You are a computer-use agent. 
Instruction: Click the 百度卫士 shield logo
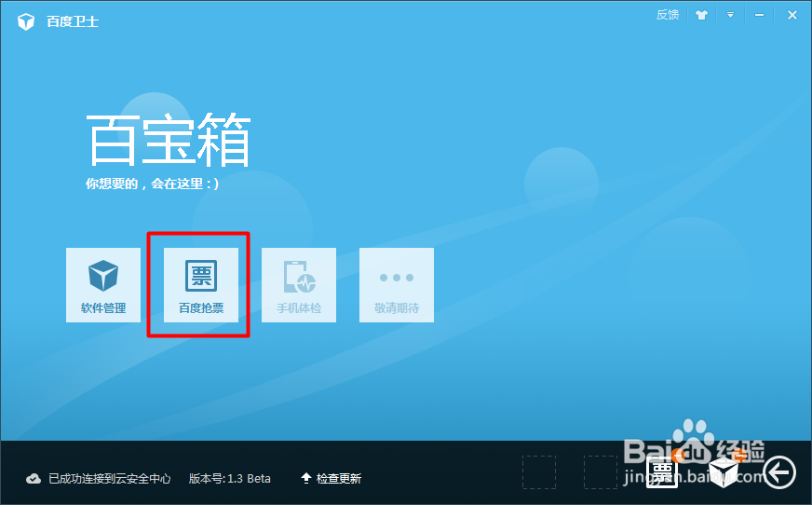tap(26, 21)
